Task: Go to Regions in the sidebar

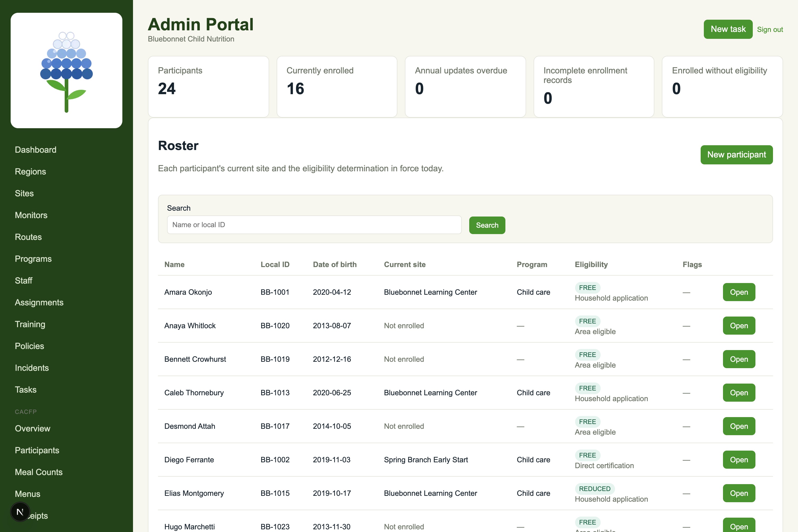Action: 31,171
